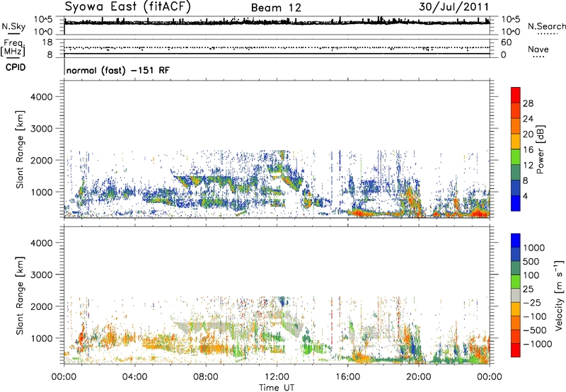This screenshot has width=566, height=392.
Task: Click velocity colorbar value '500'
Action: pyautogui.click(x=531, y=261)
